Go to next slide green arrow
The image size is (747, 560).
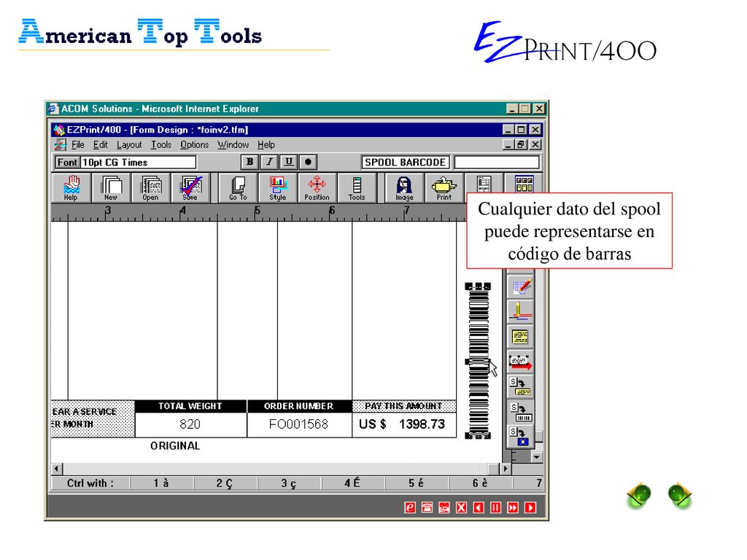(x=680, y=495)
